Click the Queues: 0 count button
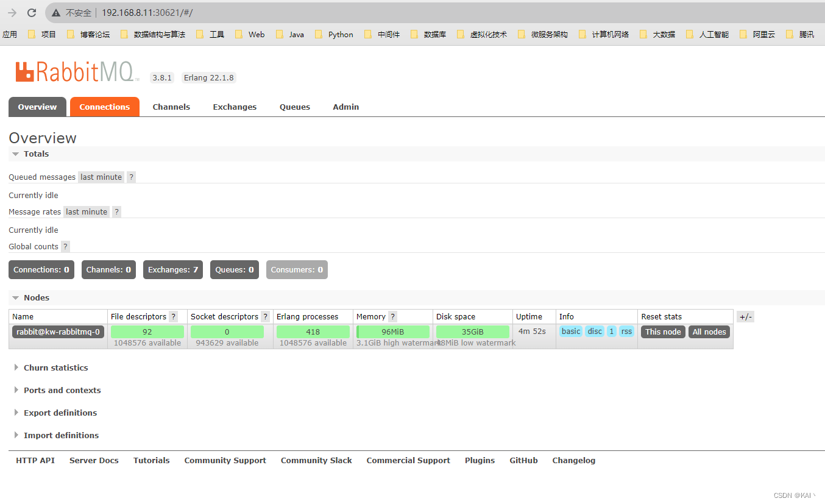This screenshot has width=825, height=504. point(235,269)
